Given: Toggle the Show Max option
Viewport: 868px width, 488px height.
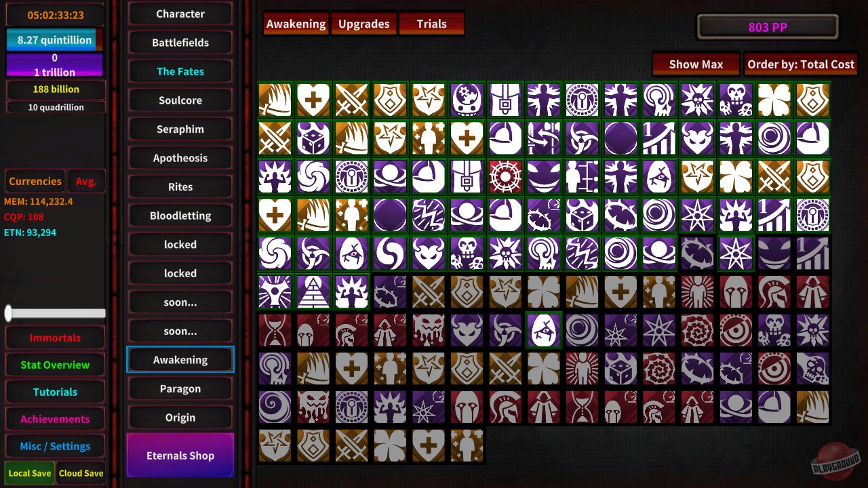Looking at the screenshot, I should 696,64.
